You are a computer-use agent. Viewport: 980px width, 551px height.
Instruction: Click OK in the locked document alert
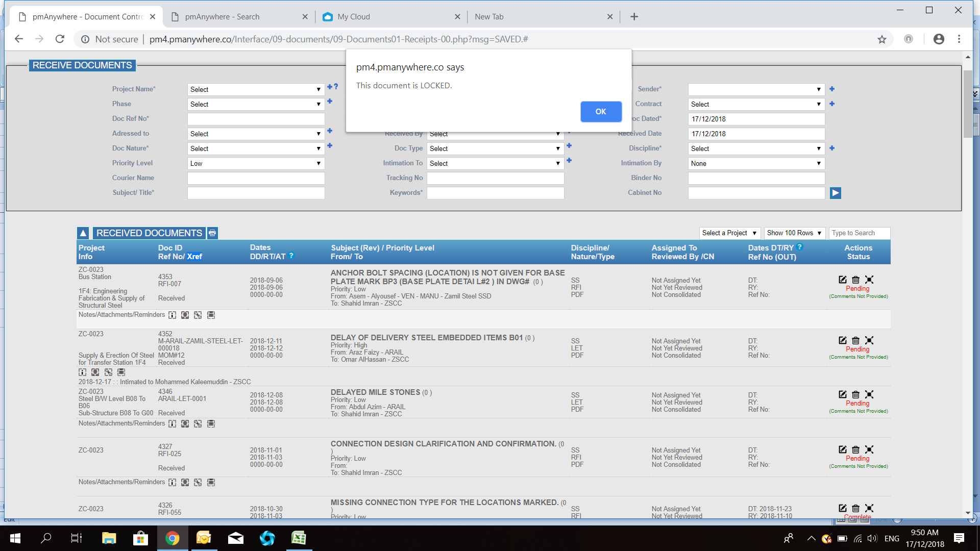pos(601,112)
